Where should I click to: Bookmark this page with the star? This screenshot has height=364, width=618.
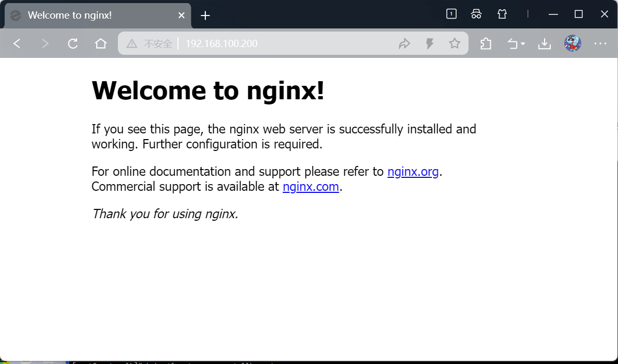455,43
